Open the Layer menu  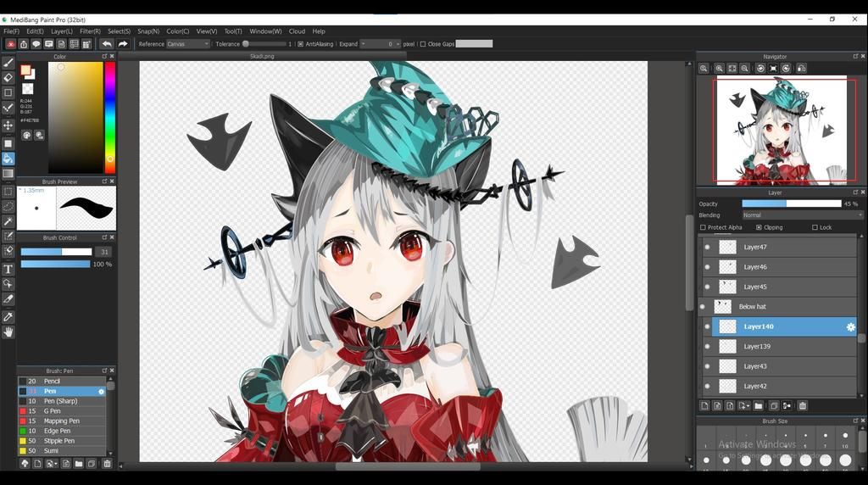click(x=61, y=31)
